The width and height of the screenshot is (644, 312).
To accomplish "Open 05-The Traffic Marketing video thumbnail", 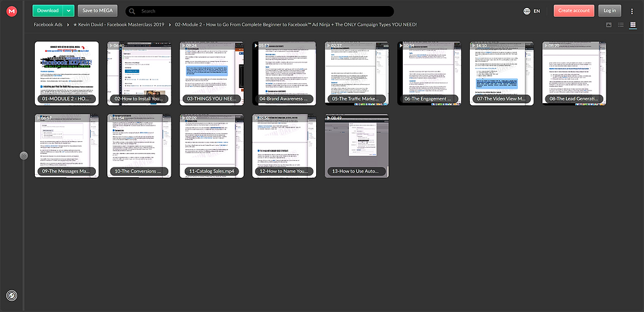I will (356, 74).
